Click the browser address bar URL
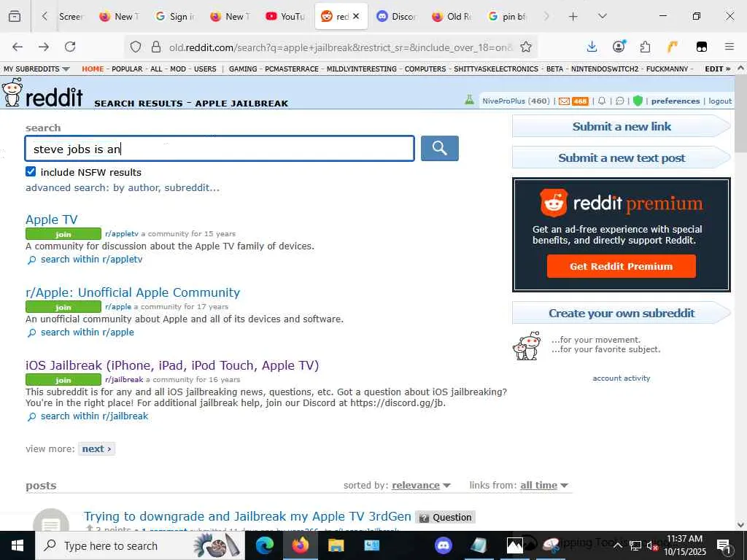 coord(340,47)
